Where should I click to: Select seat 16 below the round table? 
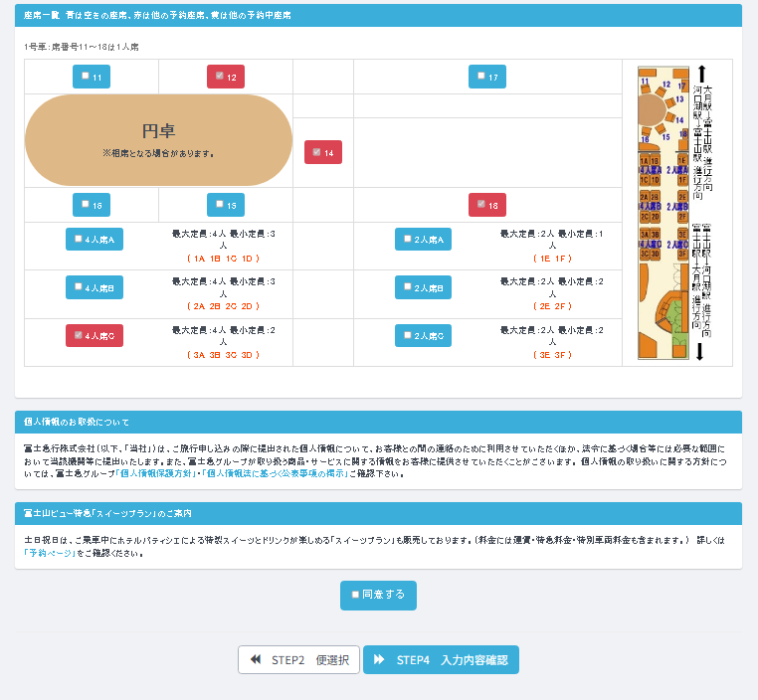pyautogui.click(x=92, y=205)
